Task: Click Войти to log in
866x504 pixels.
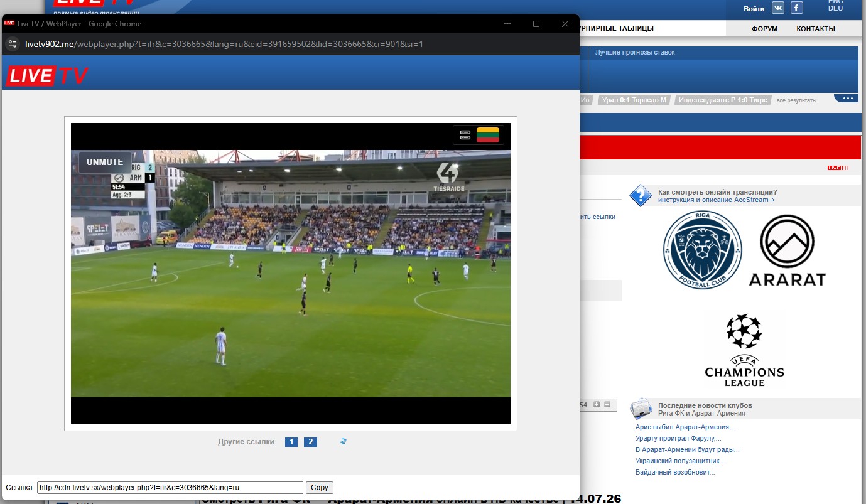Action: click(754, 9)
